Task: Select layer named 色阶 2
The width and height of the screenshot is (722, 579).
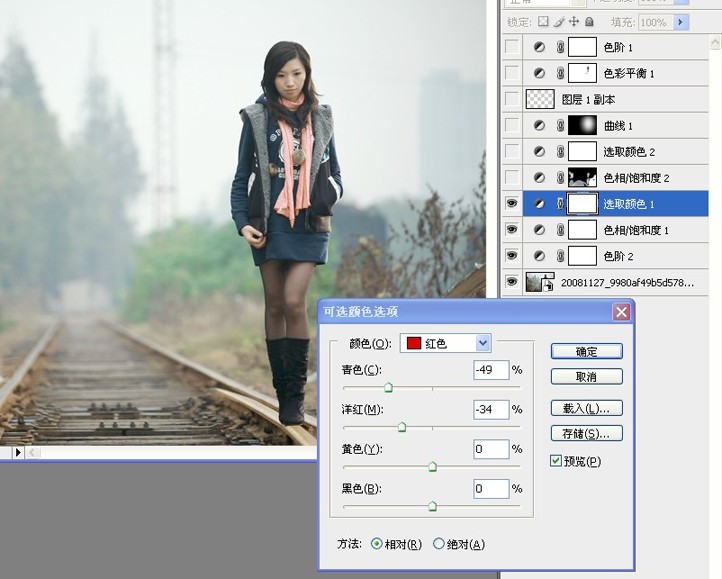Action: [x=618, y=256]
